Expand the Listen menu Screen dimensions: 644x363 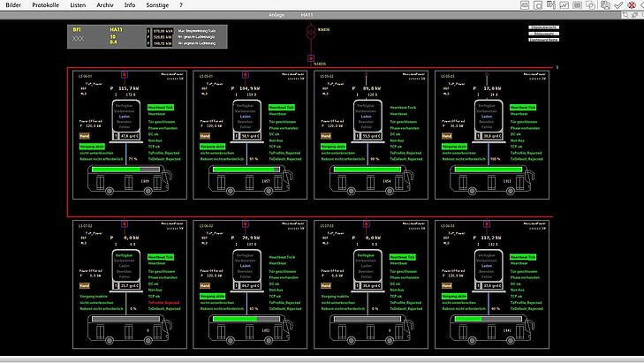tap(78, 4)
